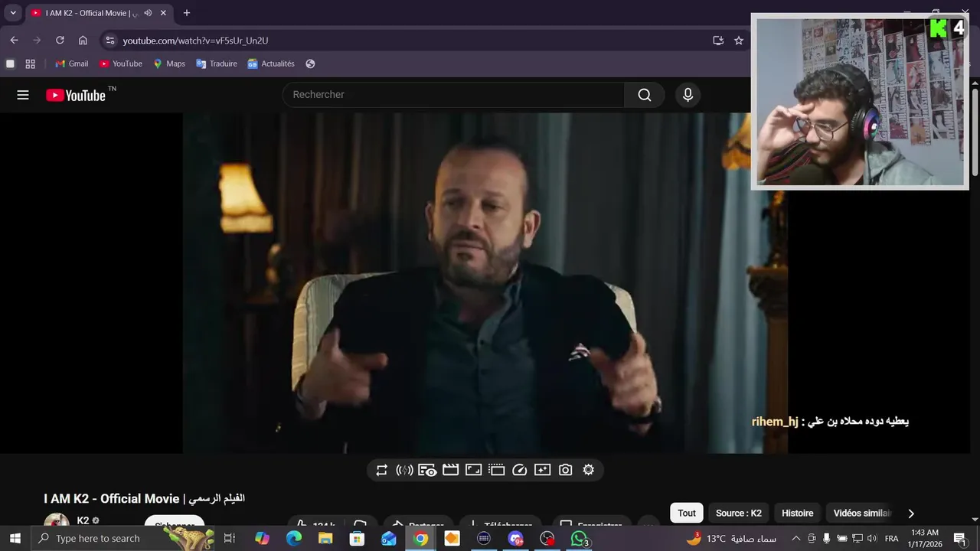This screenshot has height=551, width=980.
Task: Toggle the loop icon in video toolbar
Action: tap(381, 470)
